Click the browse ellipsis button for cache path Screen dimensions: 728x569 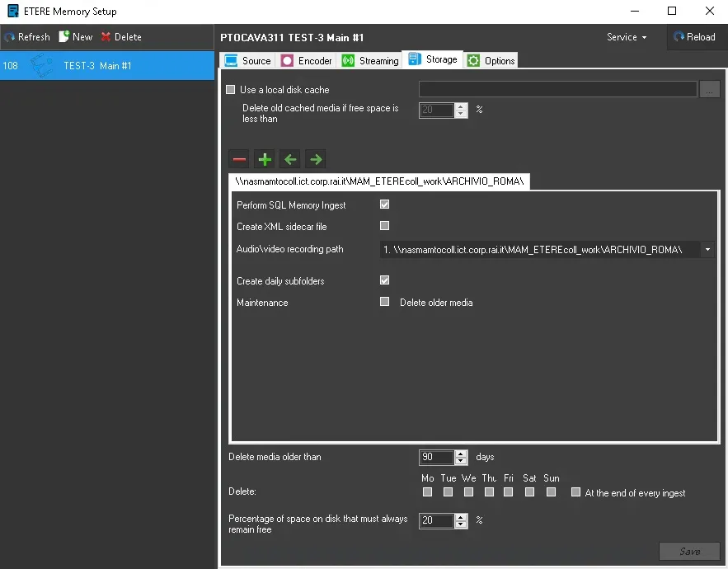(710, 90)
